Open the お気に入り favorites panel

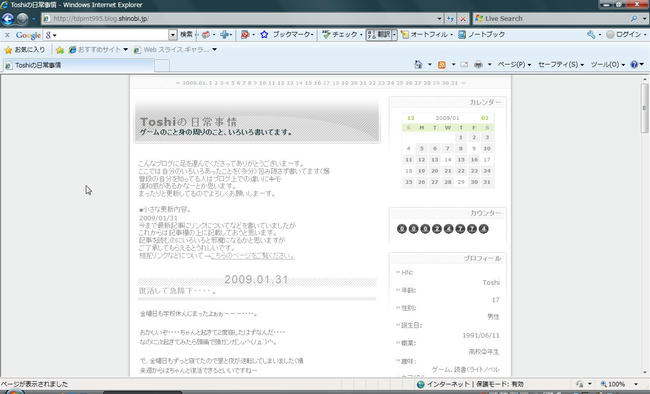(x=25, y=50)
